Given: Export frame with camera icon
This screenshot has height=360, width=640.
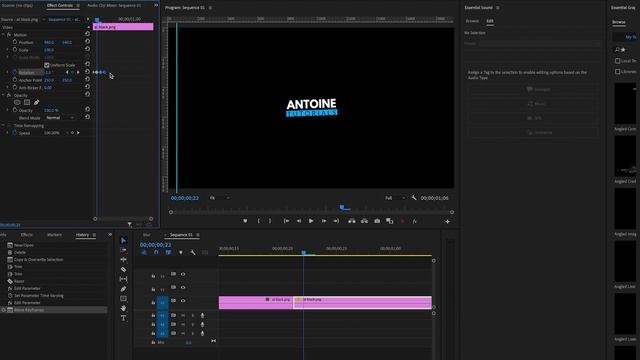Looking at the screenshot, I should pos(377,221).
